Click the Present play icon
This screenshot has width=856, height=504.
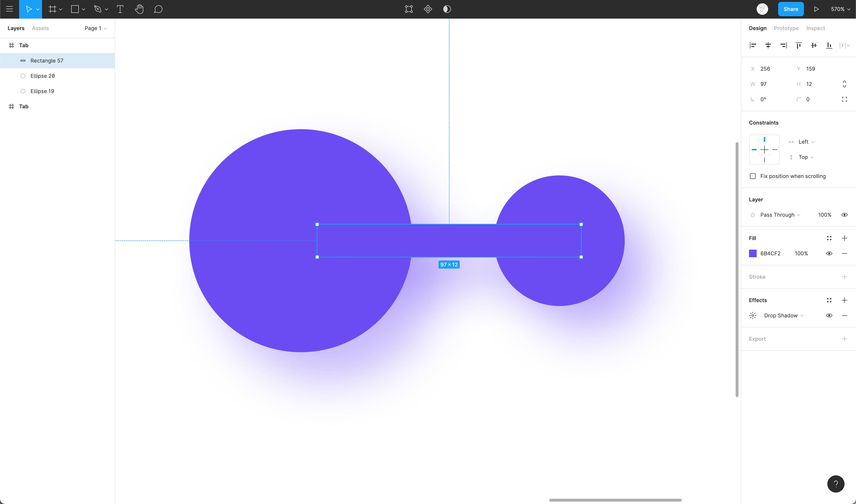tap(816, 9)
